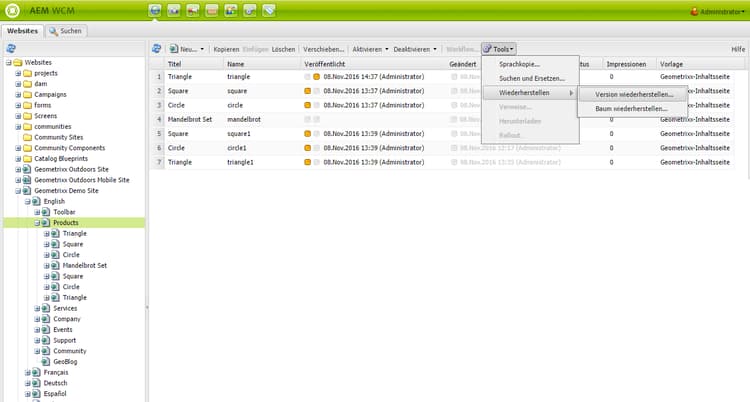Select the triangle1 name cell
This screenshot has width=750, height=402.
click(x=241, y=162)
